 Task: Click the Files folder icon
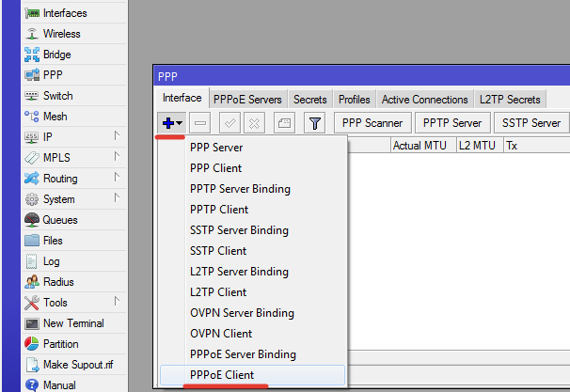coord(32,241)
